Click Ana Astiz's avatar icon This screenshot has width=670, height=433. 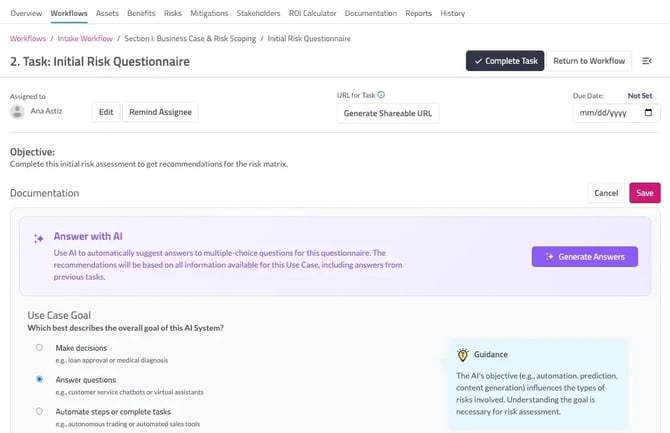point(17,112)
